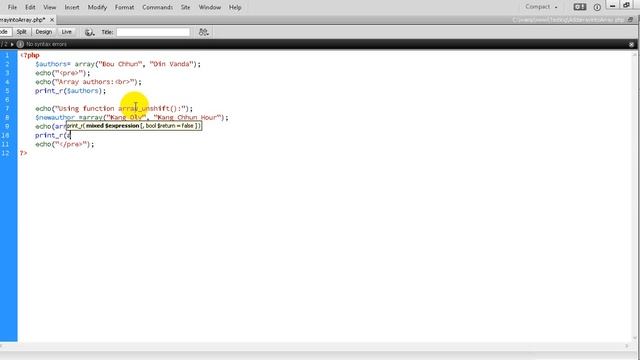Click the print_r( statement on line 10
640x360 pixels.
(x=53, y=136)
